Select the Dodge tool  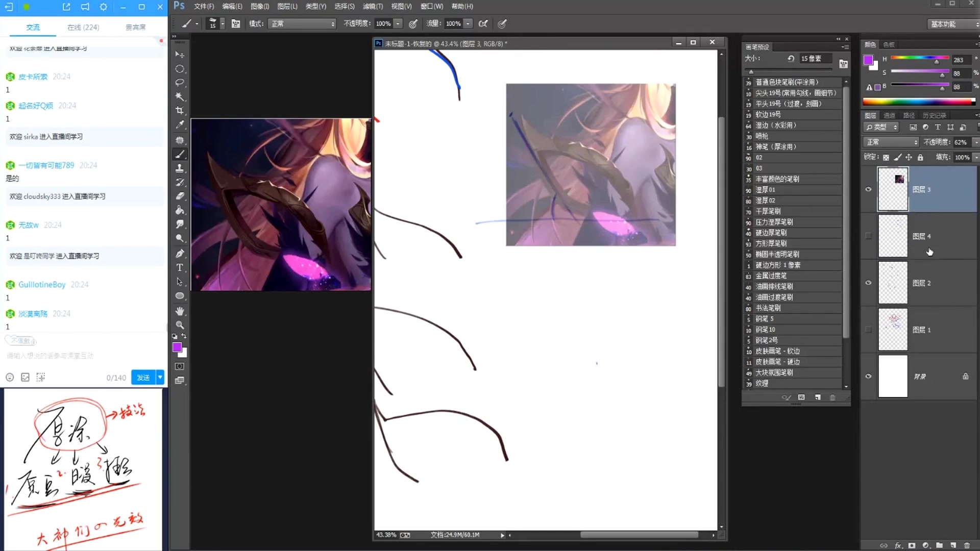click(x=180, y=238)
